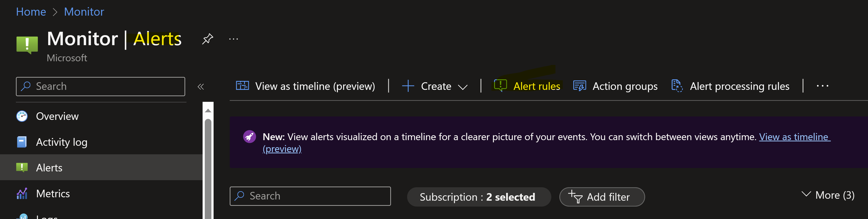Click the plus icon for Create
Screen dimensions: 868x219
tap(408, 86)
